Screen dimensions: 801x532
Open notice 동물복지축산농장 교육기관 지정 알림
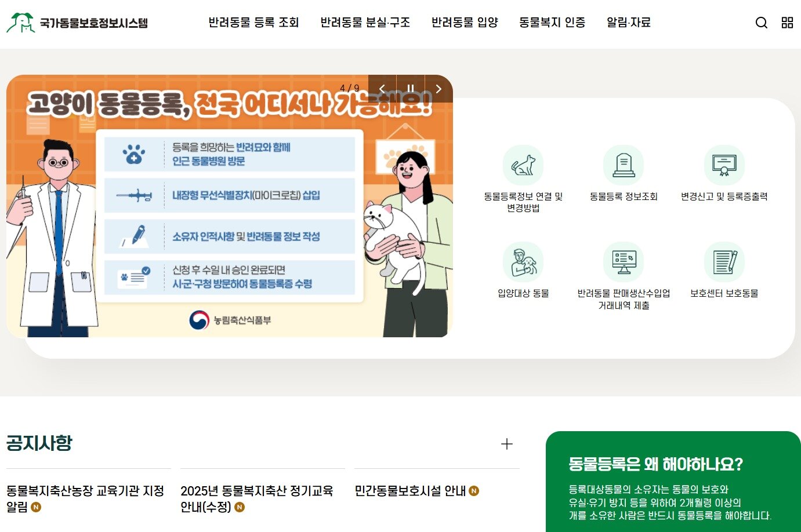[85, 499]
